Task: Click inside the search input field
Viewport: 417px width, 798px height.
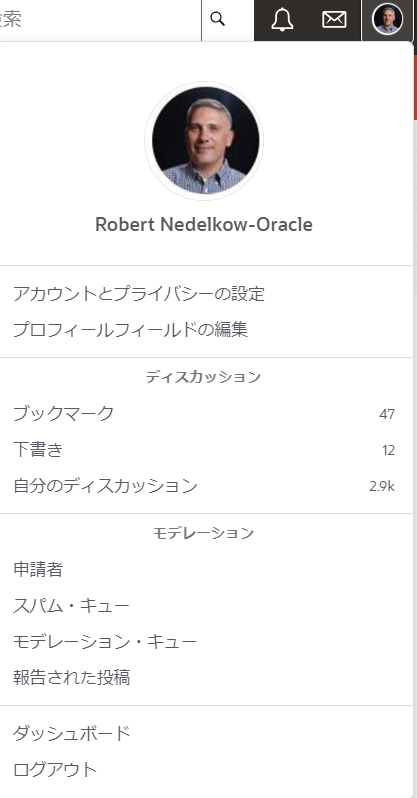Action: pyautogui.click(x=100, y=19)
